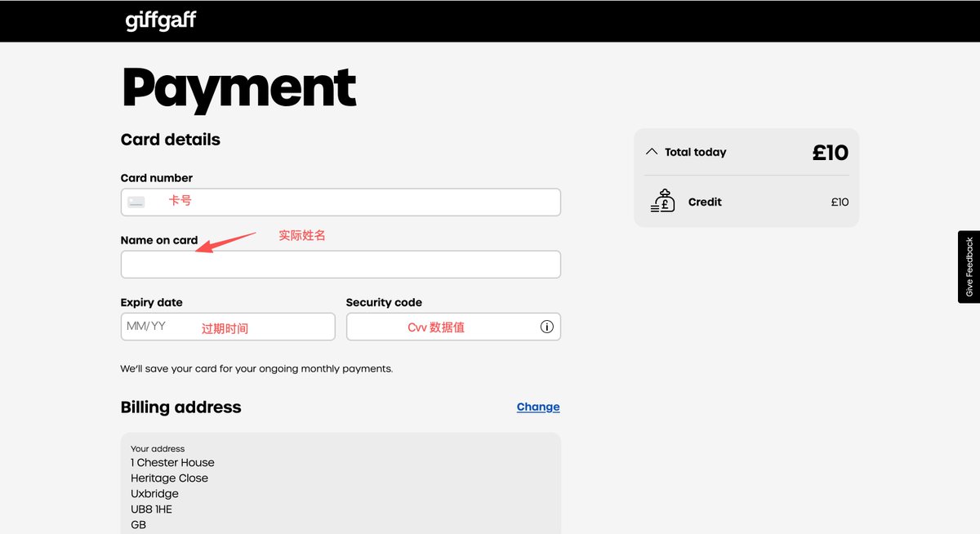
Task: Click the bold £10 total amount
Action: (830, 152)
